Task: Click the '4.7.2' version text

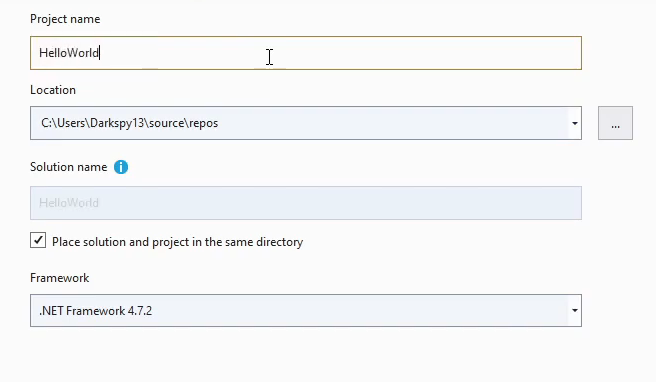Action: coord(140,311)
